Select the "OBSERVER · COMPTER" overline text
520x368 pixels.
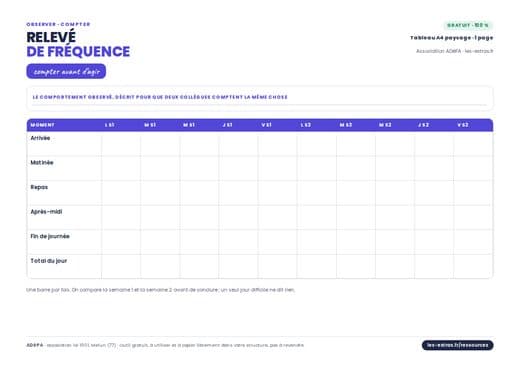coord(58,24)
